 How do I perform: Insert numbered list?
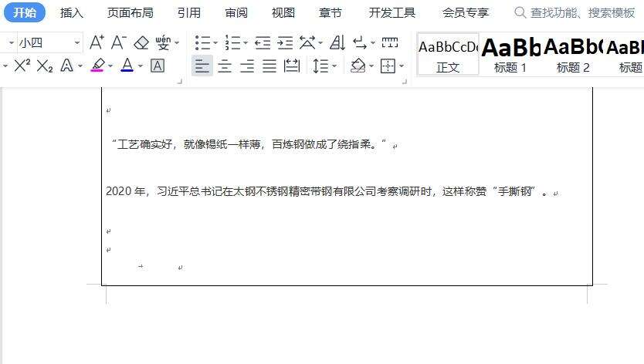232,42
